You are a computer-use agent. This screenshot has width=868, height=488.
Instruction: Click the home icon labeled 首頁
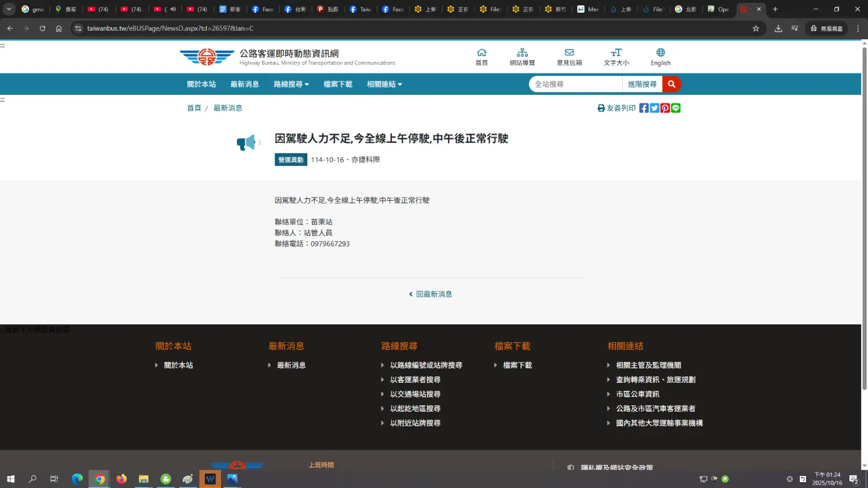point(481,57)
